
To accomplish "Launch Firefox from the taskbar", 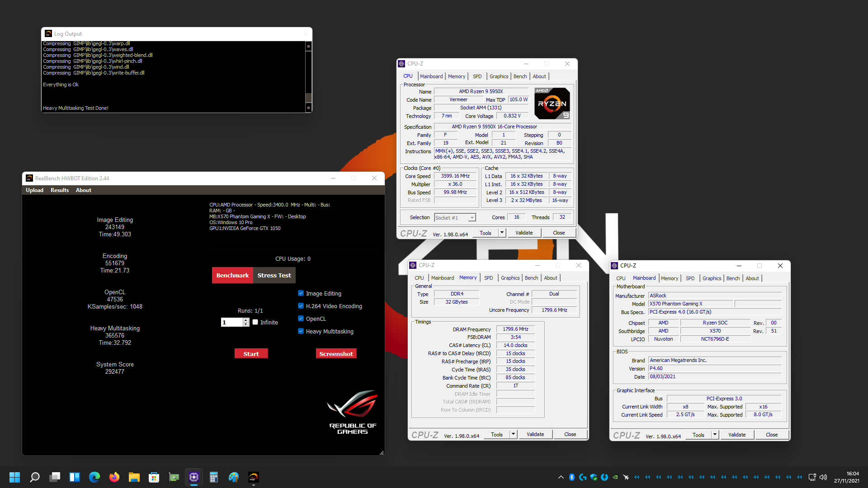I will pos(114,477).
